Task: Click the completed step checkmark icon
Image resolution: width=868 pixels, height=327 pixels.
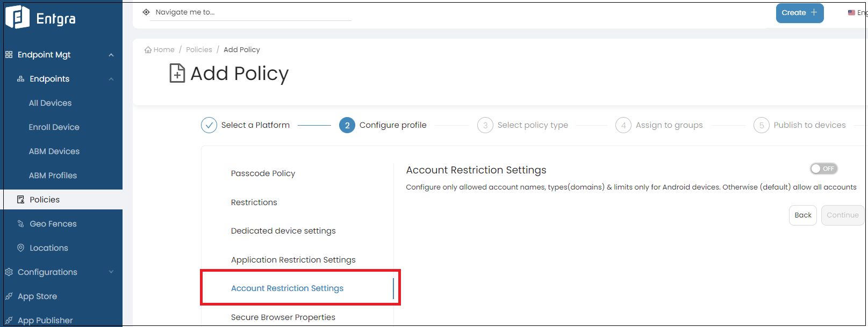Action: tap(209, 125)
